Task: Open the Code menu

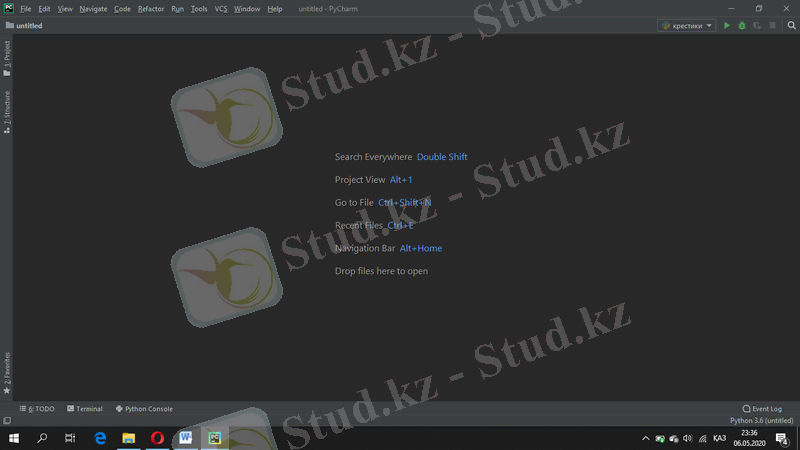Action: 122,9
